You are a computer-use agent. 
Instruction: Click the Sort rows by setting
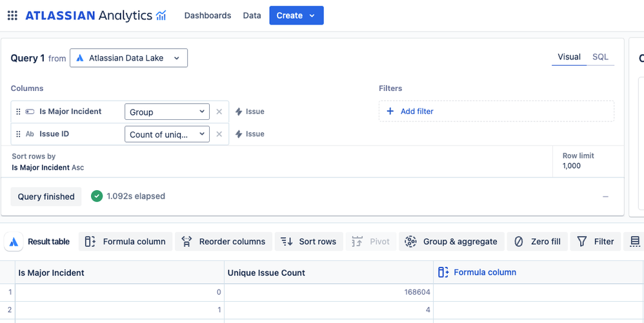pyautogui.click(x=48, y=162)
